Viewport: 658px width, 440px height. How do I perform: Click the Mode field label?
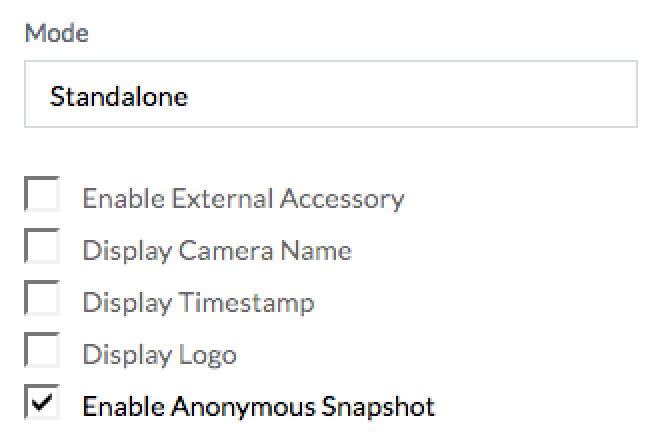56,33
